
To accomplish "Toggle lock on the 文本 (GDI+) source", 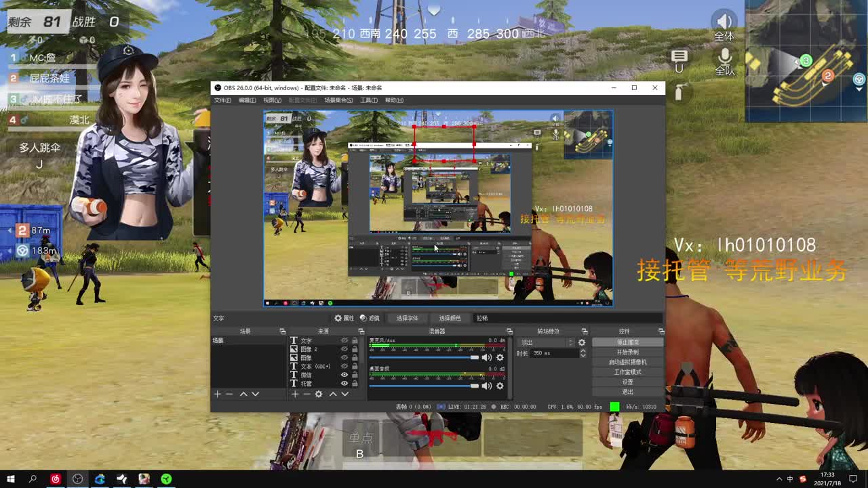I will pos(355,366).
